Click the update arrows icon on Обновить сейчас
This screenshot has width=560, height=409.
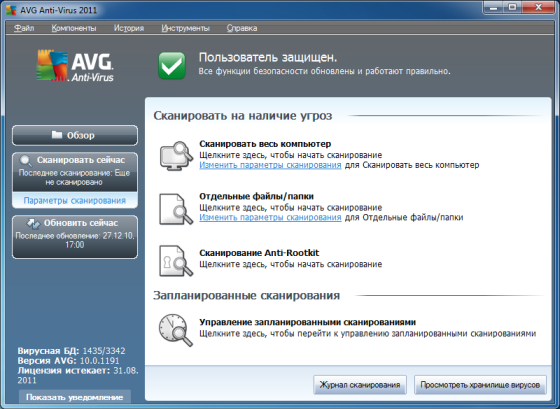coord(34,224)
